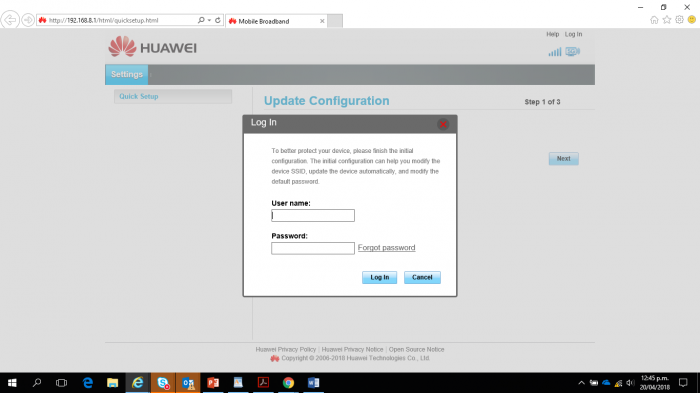Screen dimensions: 700x393
Task: Select the Mobile Broadband browser tab
Action: point(277,21)
